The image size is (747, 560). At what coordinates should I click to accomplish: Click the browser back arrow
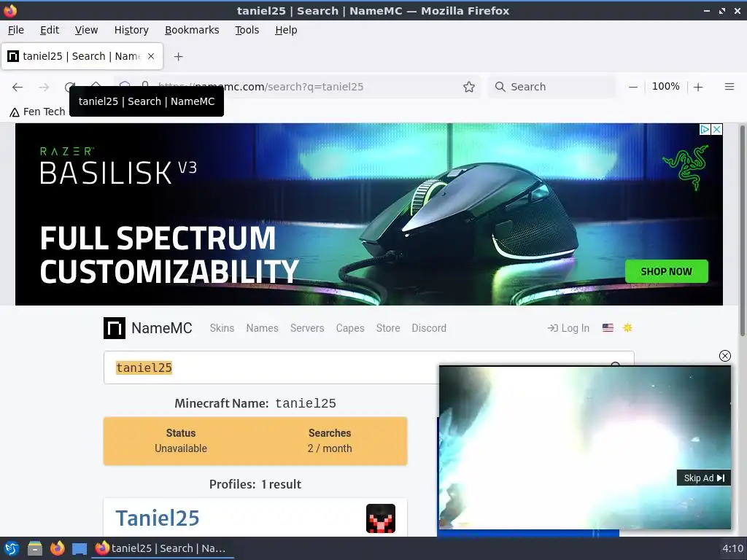point(18,87)
